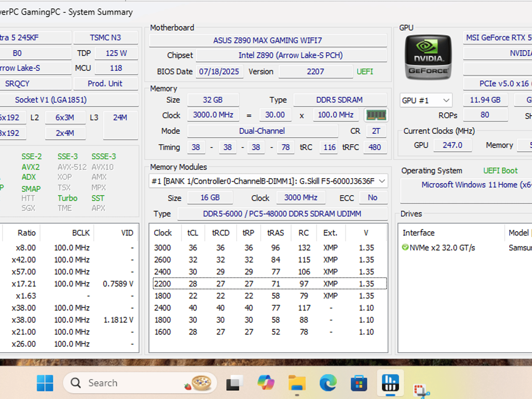Click the DDR5-6000 / PC5-48000 type field
532x399 pixels.
pos(282,214)
